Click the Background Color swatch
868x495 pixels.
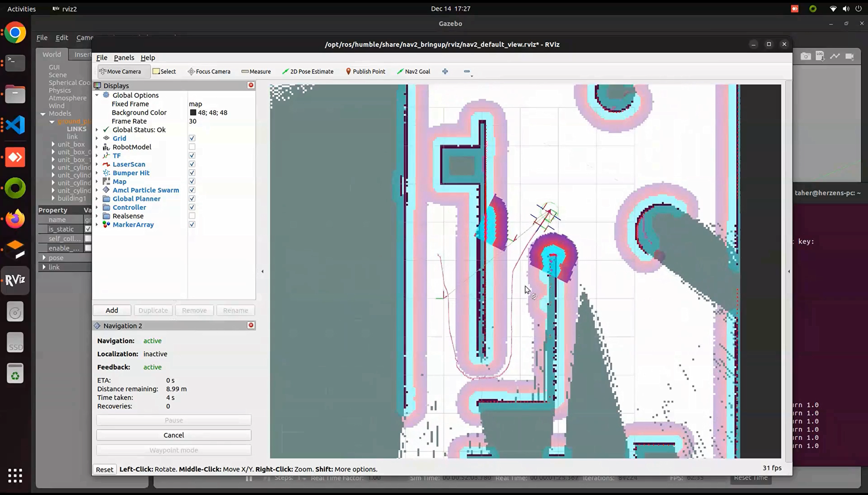[193, 112]
